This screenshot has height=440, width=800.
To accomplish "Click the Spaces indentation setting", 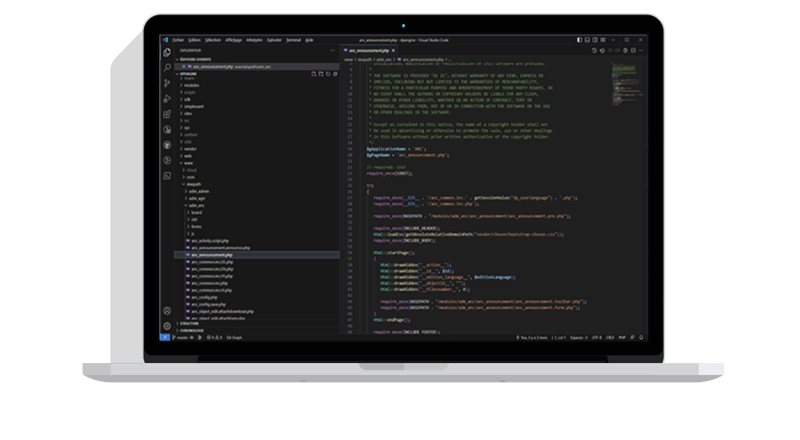I will (x=579, y=337).
